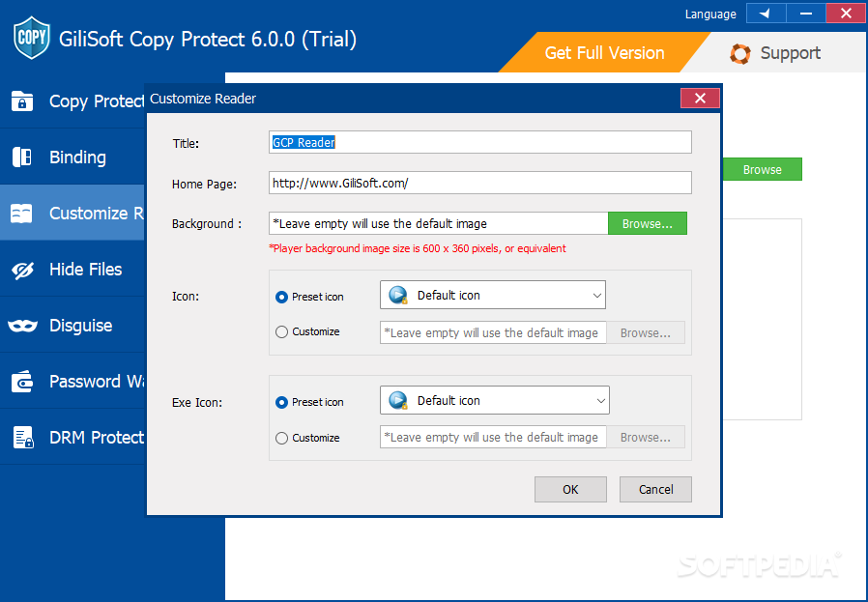
Task: Open the Binding sidebar tab
Action: [x=72, y=157]
